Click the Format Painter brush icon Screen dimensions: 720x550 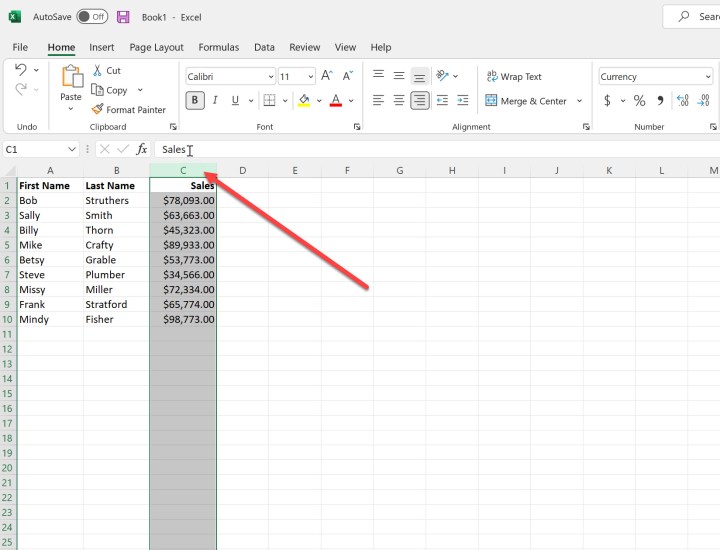click(x=98, y=110)
